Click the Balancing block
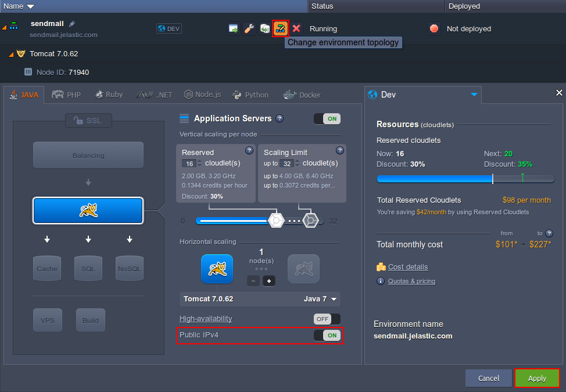The width and height of the screenshot is (566, 392). (88, 155)
